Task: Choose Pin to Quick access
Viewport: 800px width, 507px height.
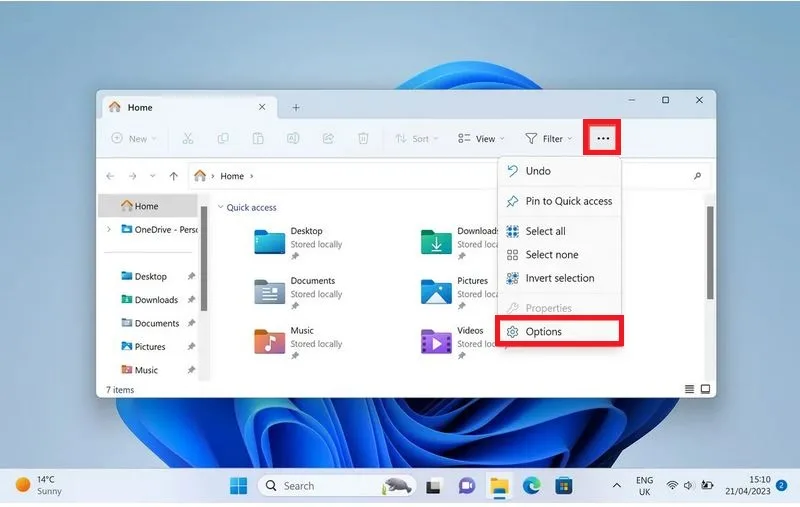Action: pyautogui.click(x=559, y=201)
